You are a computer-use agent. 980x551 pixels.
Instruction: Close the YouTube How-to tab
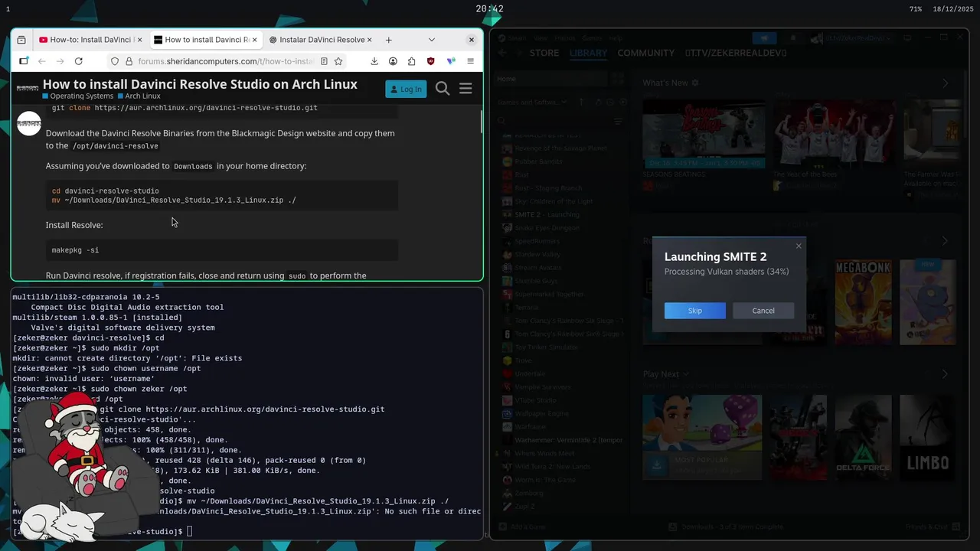[x=139, y=40]
